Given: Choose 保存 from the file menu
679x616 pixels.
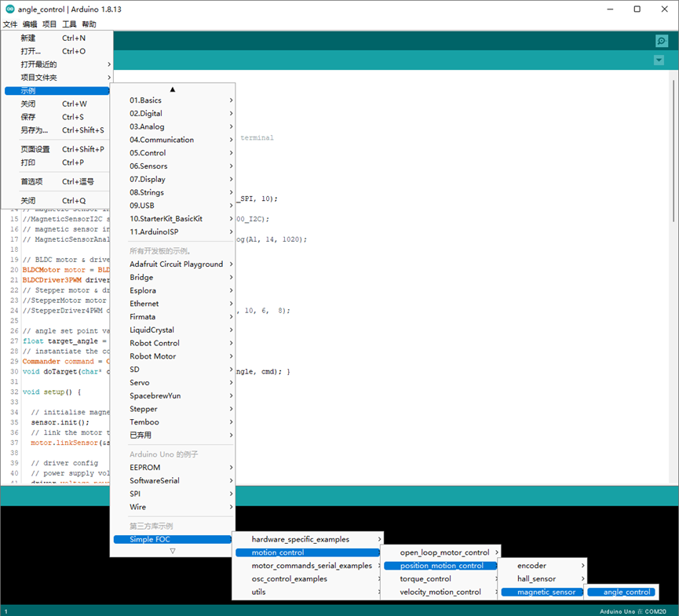Looking at the screenshot, I should (57, 117).
